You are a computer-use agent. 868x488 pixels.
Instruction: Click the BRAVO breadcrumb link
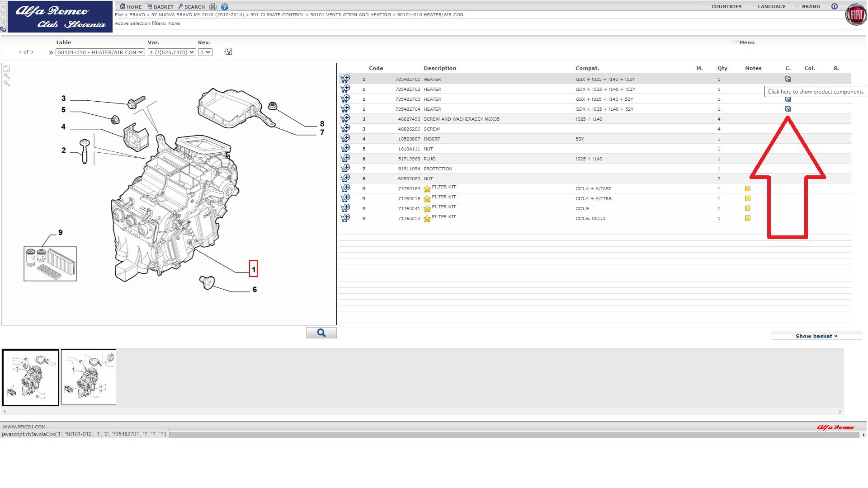(137, 15)
